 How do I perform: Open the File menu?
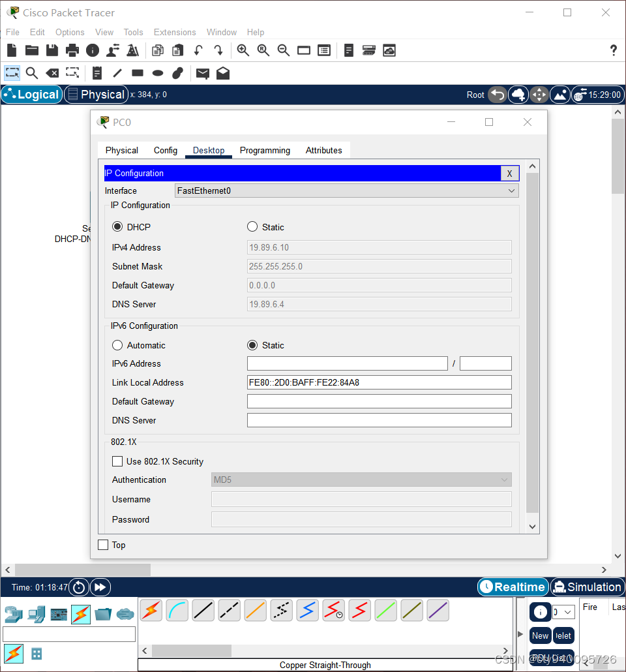pos(12,32)
